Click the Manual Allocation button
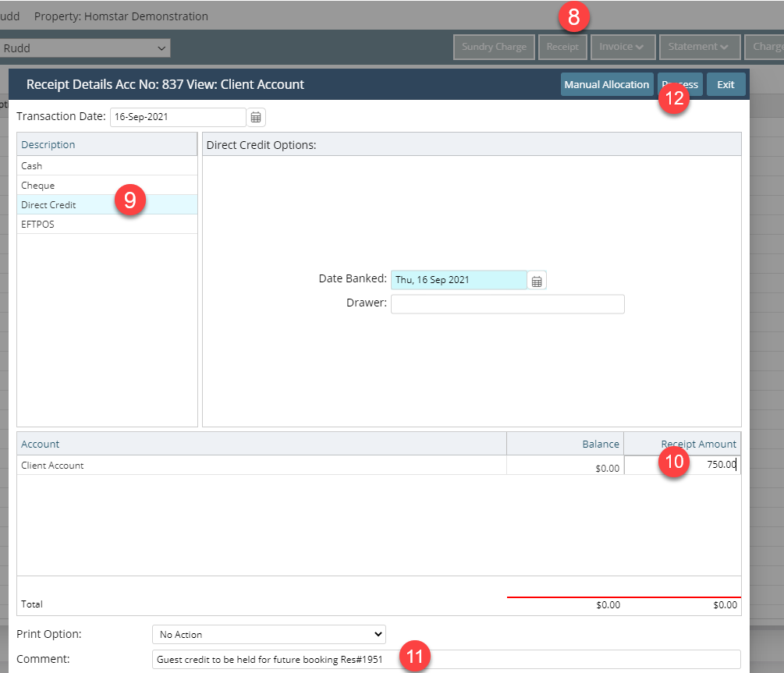 pos(606,85)
